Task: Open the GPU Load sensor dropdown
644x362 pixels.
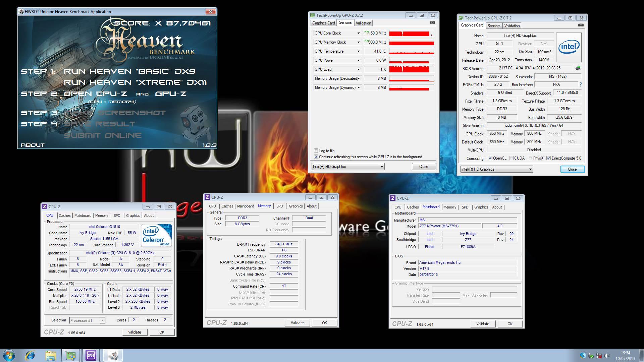Action: pos(359,69)
